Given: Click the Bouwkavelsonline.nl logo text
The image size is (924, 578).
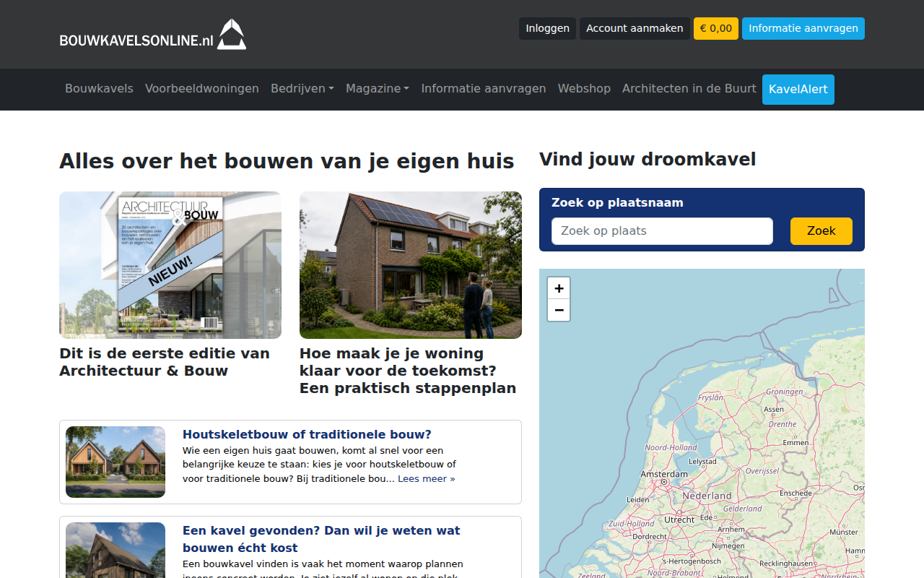Looking at the screenshot, I should pos(136,40).
